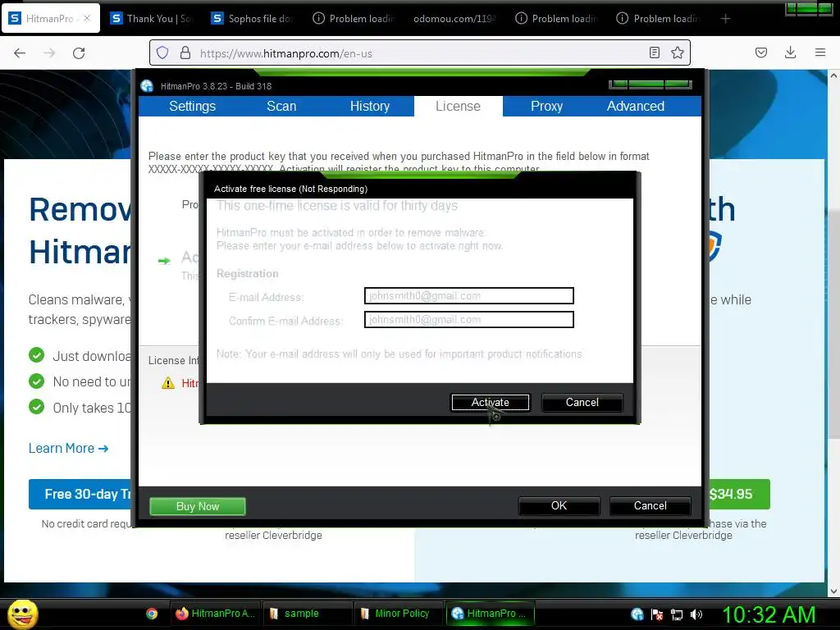Click the browser forward arrow
The width and height of the screenshot is (840, 630).
pos(49,53)
